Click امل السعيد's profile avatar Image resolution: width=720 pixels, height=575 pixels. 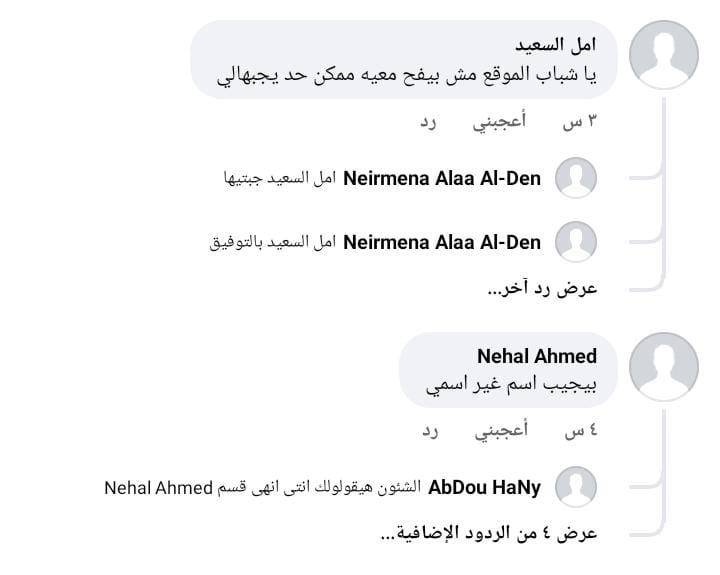click(x=664, y=55)
